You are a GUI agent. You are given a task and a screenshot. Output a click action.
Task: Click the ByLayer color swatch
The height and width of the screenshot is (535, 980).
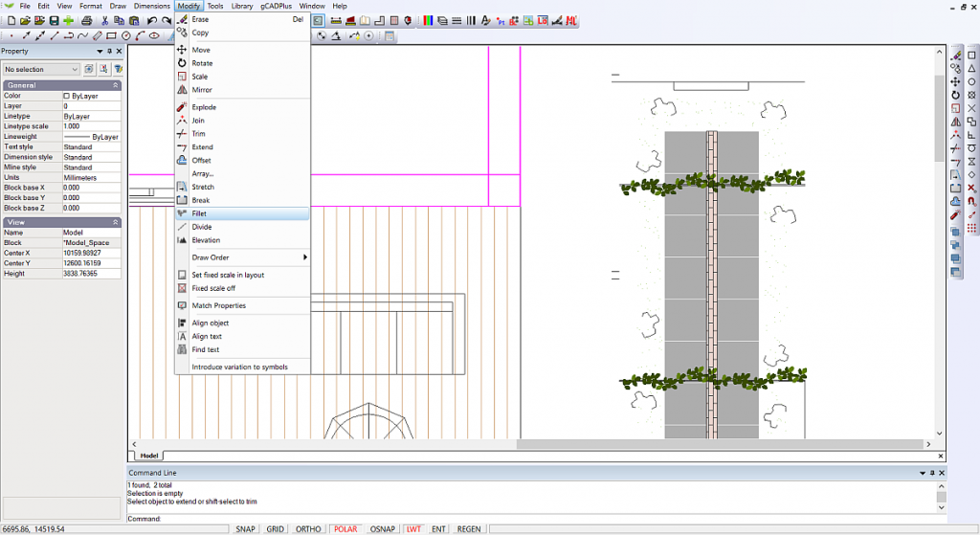click(66, 97)
